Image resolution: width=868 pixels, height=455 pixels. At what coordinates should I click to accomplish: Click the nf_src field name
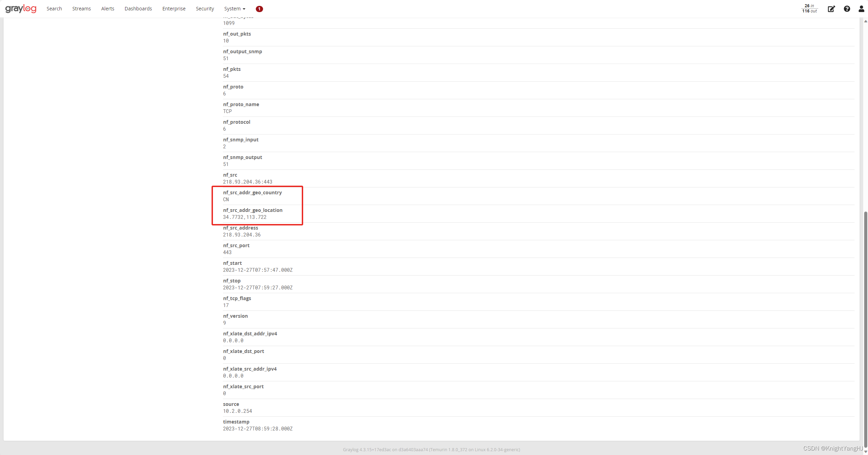coord(230,175)
